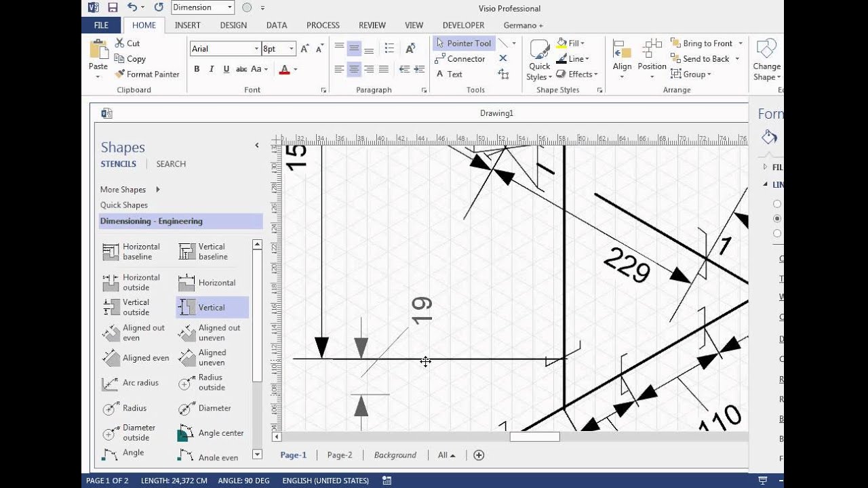Toggle center text alignment

tap(354, 69)
